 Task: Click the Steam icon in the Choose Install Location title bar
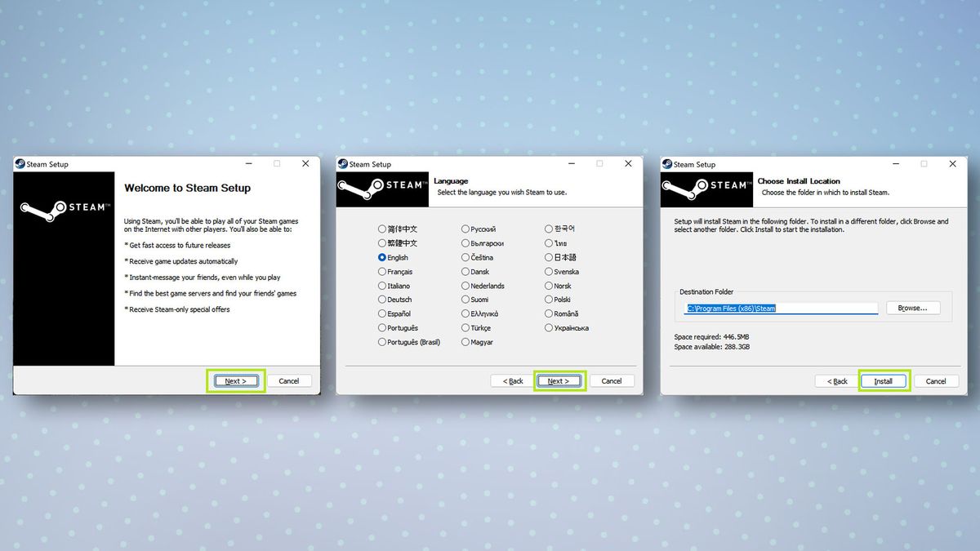point(667,163)
